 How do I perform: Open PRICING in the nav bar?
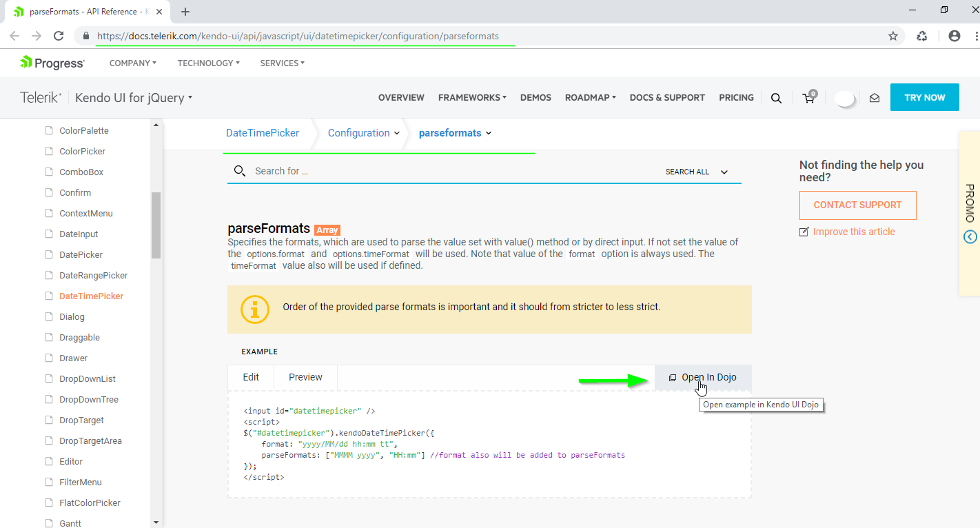[x=736, y=98]
